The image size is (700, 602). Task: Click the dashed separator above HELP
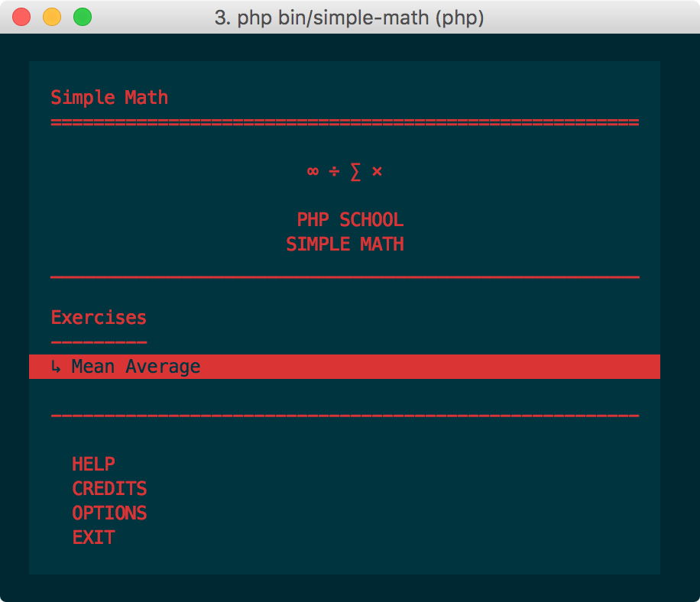345,416
